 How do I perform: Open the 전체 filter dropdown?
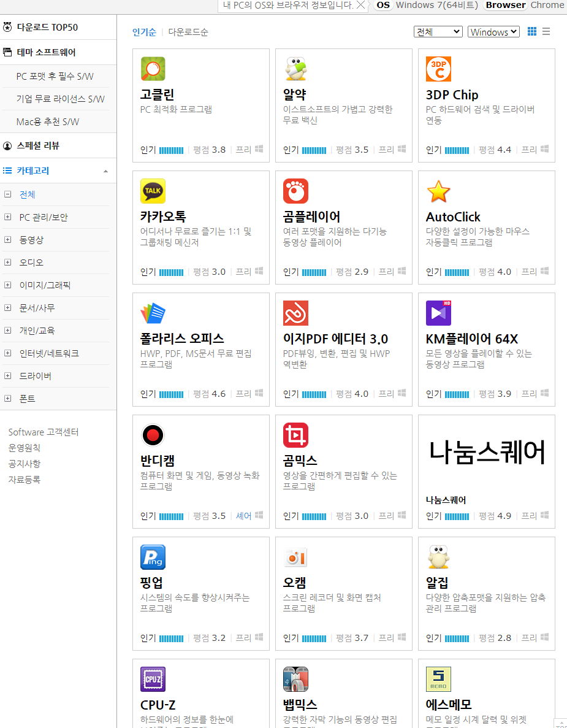pyautogui.click(x=438, y=31)
